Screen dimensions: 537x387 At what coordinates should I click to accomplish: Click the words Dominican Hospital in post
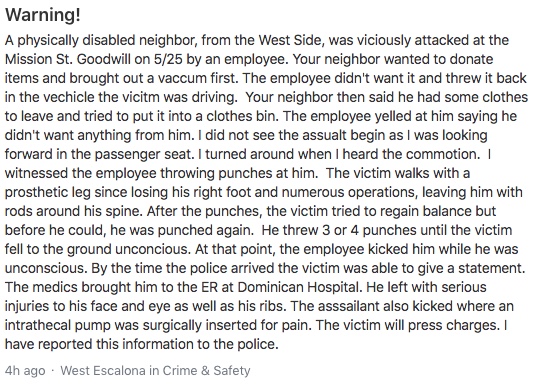pos(299,287)
